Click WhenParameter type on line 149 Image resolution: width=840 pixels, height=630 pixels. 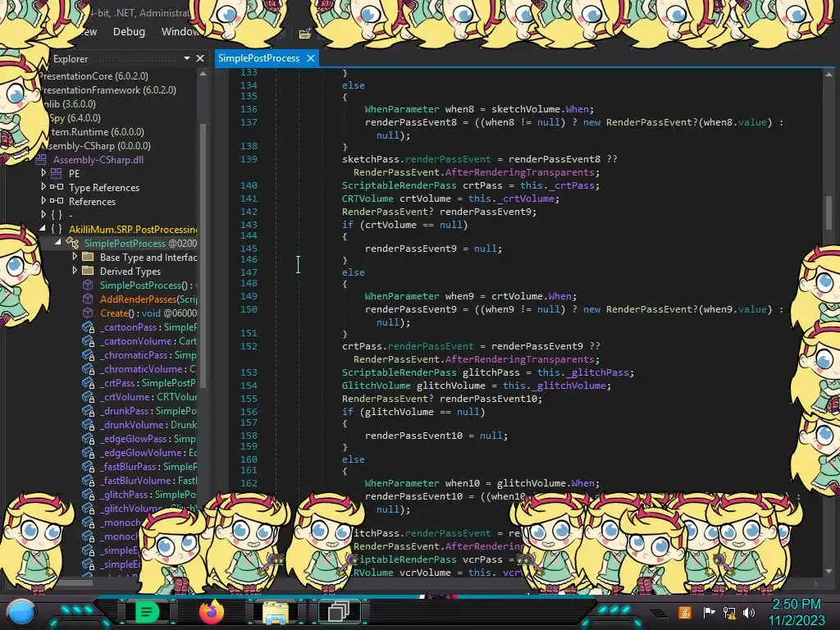(x=402, y=295)
